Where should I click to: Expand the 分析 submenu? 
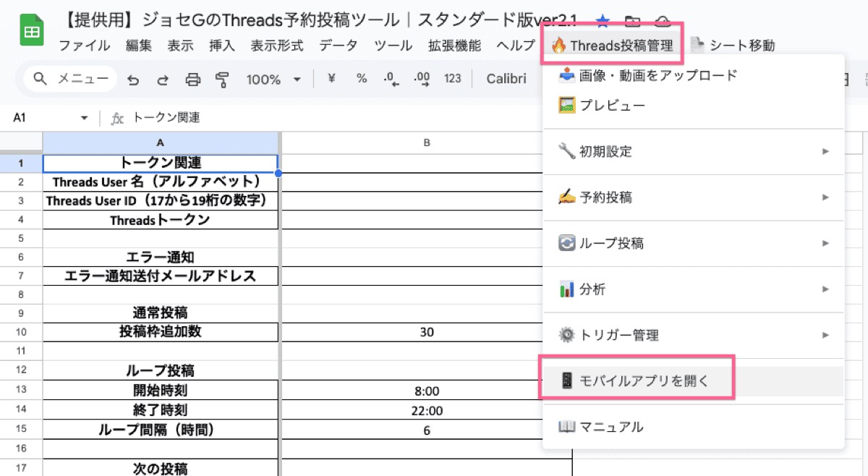pos(694,289)
